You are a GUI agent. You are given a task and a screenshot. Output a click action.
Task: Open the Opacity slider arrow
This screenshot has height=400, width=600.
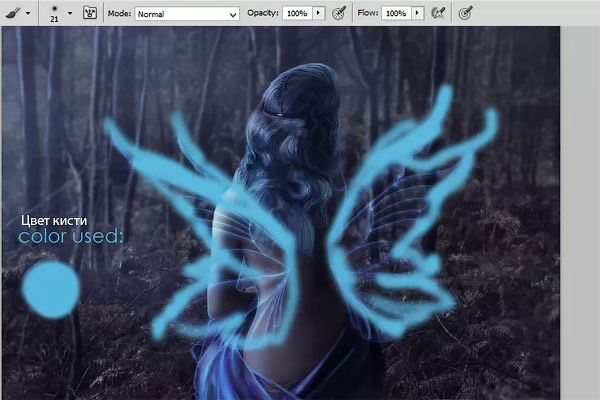pos(318,13)
